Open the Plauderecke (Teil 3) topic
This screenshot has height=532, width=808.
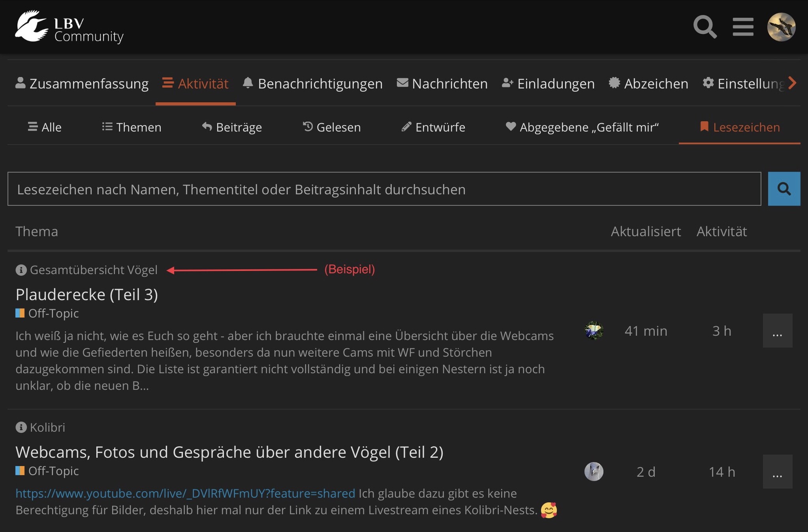tap(87, 295)
